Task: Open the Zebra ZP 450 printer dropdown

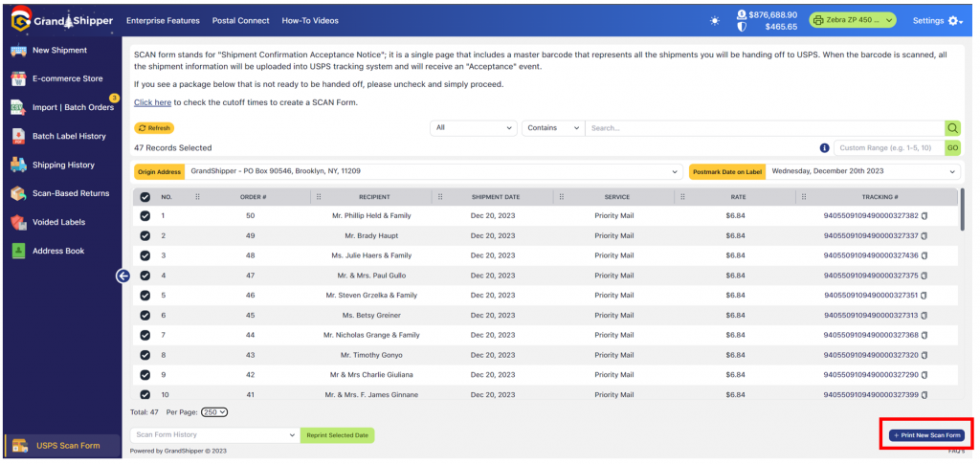Action: point(853,20)
